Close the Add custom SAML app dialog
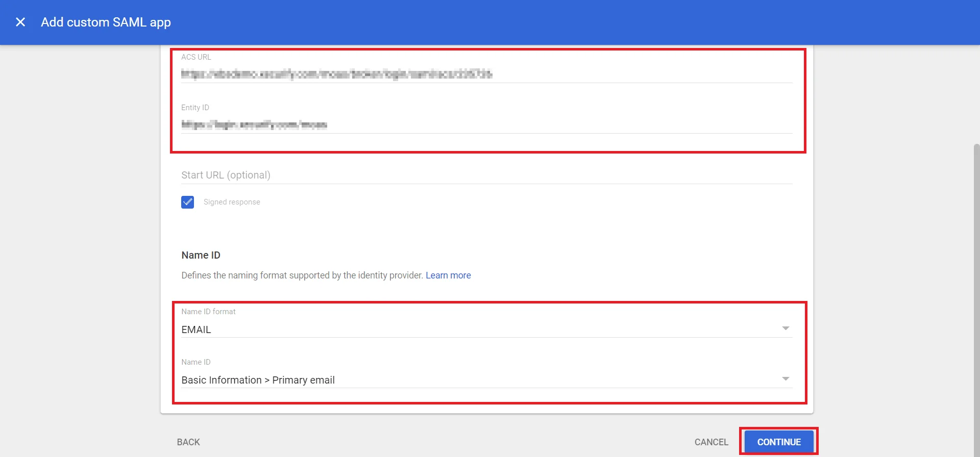The height and width of the screenshot is (457, 980). (x=20, y=22)
